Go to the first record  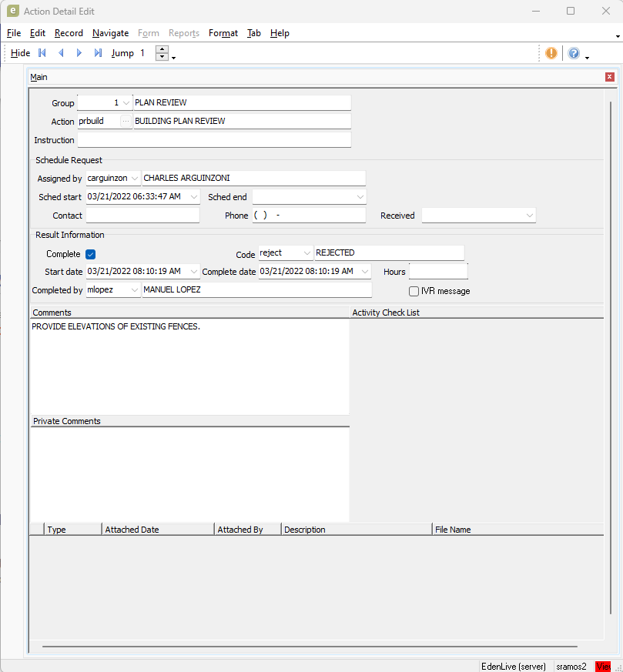[x=42, y=53]
